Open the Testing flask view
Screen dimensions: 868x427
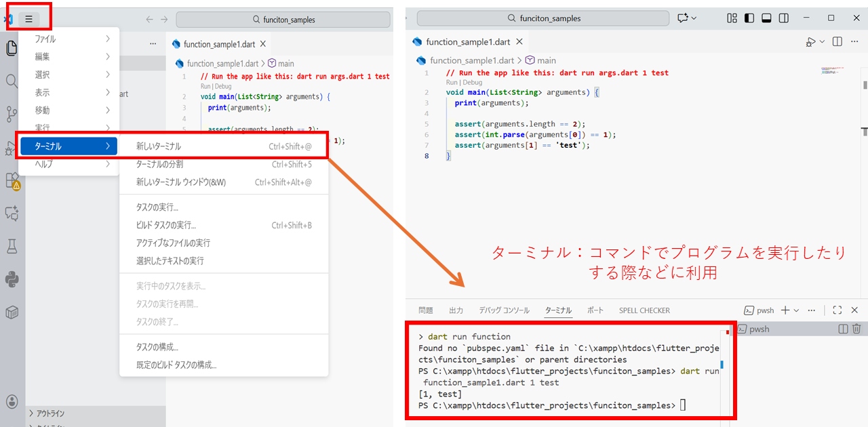pyautogui.click(x=12, y=246)
